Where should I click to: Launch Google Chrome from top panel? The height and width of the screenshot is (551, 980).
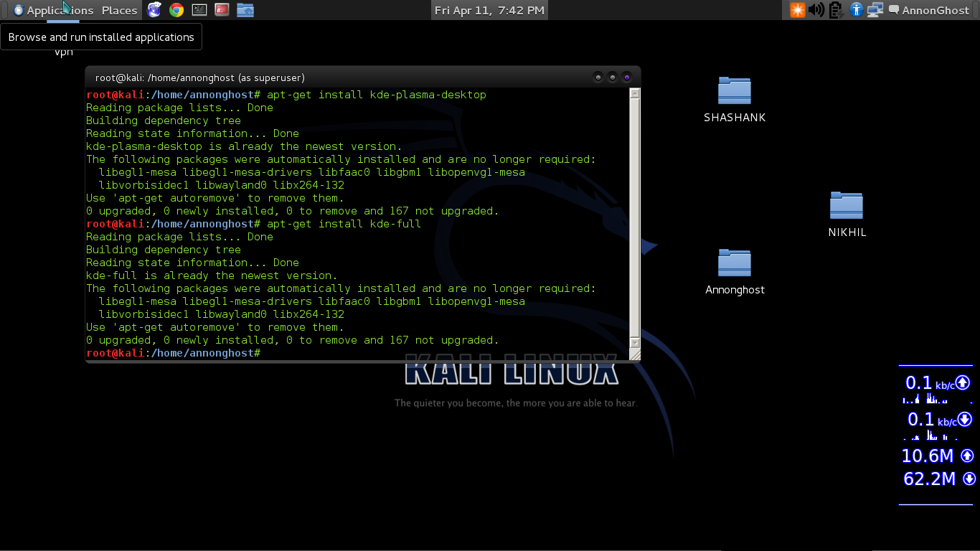[176, 10]
